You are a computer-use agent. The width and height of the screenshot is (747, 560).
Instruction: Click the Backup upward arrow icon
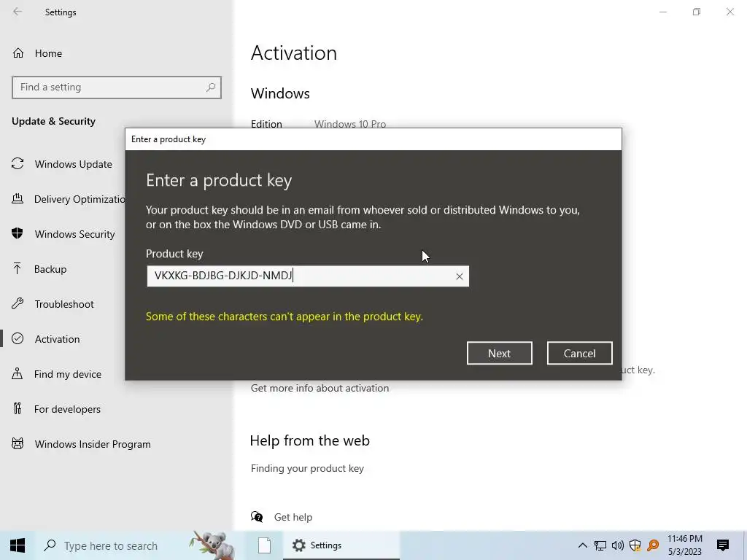tap(18, 268)
